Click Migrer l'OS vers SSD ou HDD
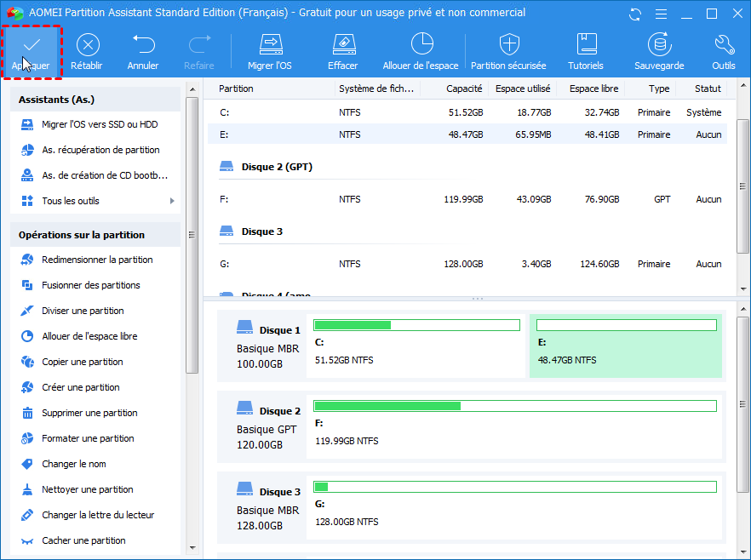The image size is (751, 560). (x=100, y=124)
